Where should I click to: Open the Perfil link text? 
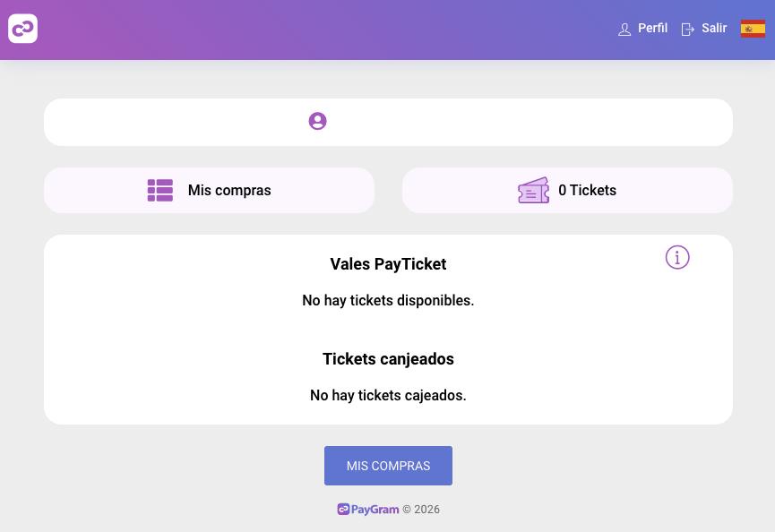click(x=652, y=29)
